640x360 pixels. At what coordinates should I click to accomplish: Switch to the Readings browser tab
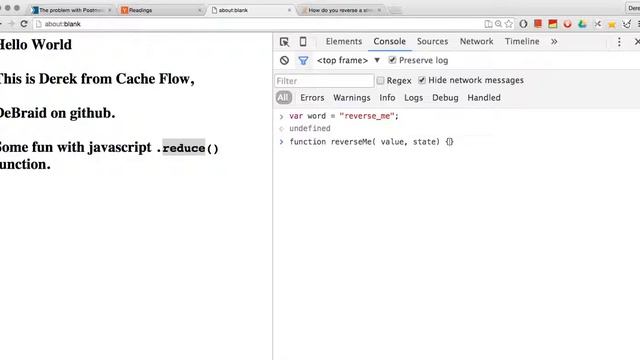pos(161,10)
